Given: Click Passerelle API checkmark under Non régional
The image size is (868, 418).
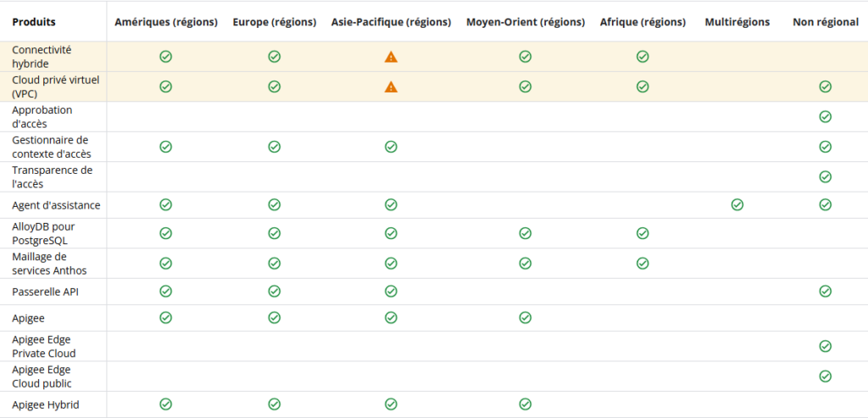Looking at the screenshot, I should [826, 291].
